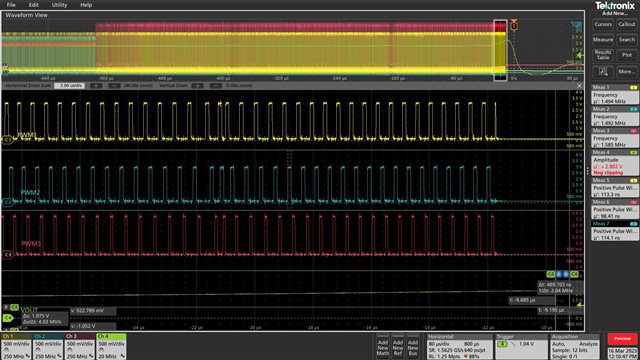640x360 pixels.
Task: Toggle the Ch 1 channel badge
Action: click(x=16, y=347)
